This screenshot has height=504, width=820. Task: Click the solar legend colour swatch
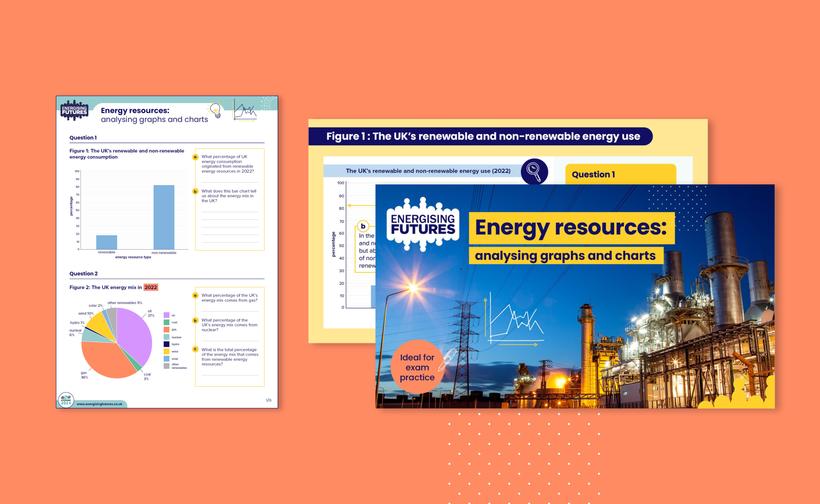(x=167, y=359)
